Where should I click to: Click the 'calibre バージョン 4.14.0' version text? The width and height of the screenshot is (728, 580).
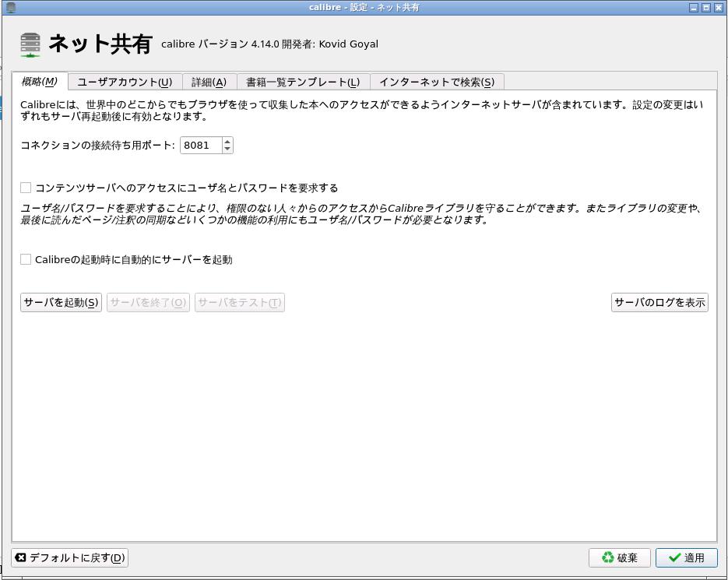click(x=220, y=44)
